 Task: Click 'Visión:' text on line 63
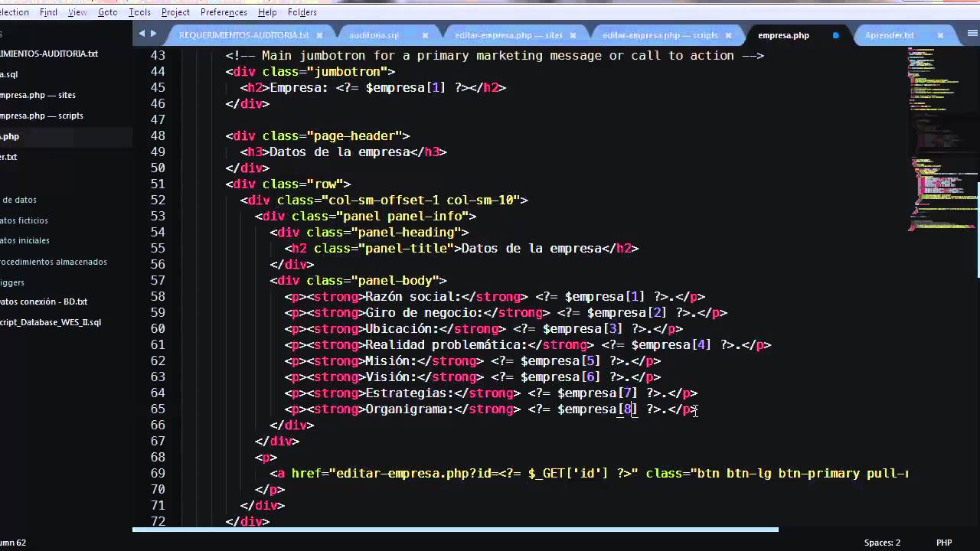coord(390,377)
